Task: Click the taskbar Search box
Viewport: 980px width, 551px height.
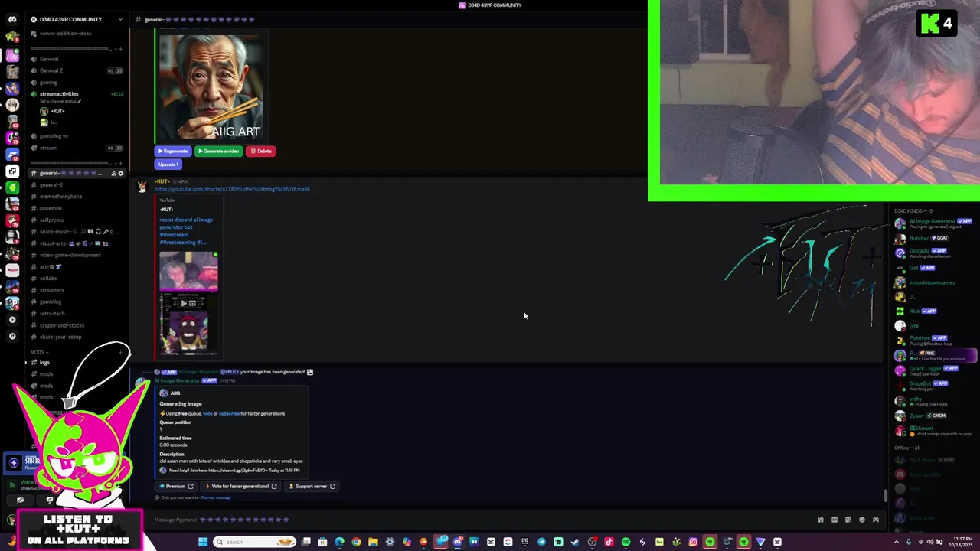Action: coord(255,542)
